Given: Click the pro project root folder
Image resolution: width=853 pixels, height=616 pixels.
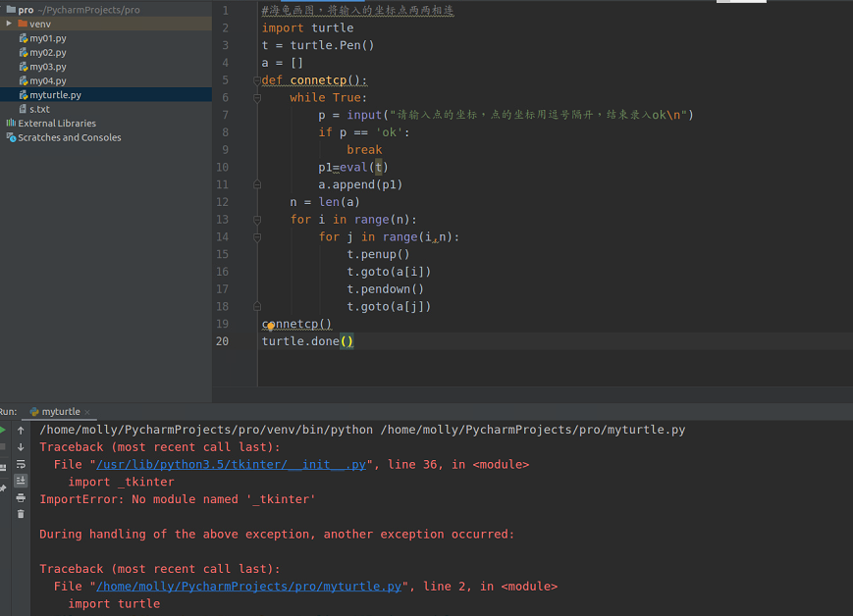Looking at the screenshot, I should [26, 10].
